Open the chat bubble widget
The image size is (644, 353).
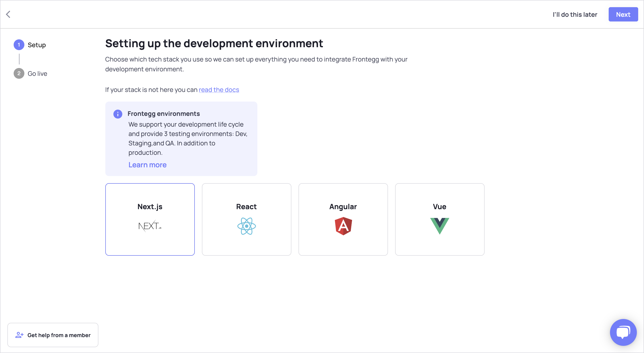[623, 332]
